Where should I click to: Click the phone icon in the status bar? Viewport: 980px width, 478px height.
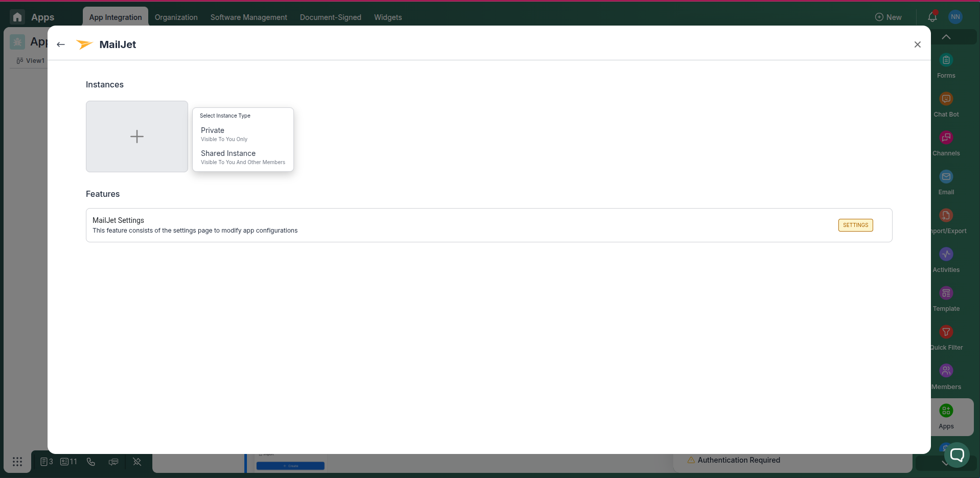[x=90, y=461]
